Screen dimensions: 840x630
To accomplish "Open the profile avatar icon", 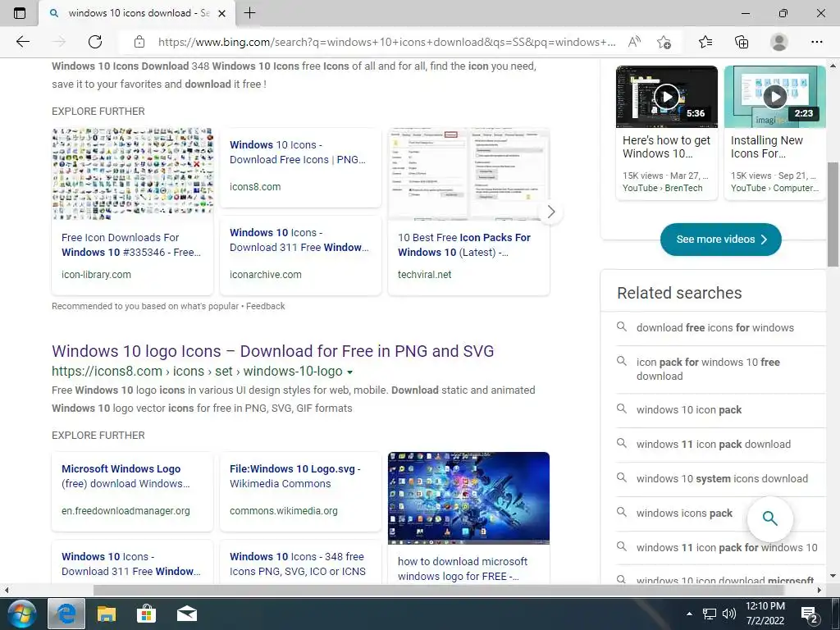I will [x=778, y=42].
